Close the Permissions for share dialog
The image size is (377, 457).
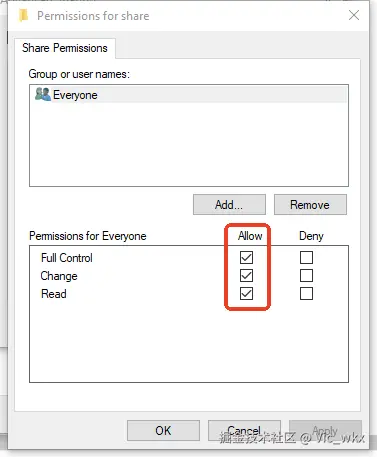(354, 15)
